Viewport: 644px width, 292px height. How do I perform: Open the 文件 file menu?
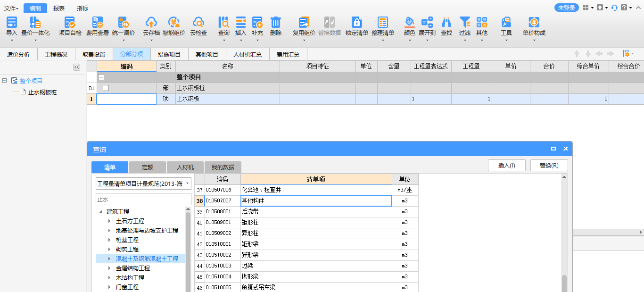[11, 8]
